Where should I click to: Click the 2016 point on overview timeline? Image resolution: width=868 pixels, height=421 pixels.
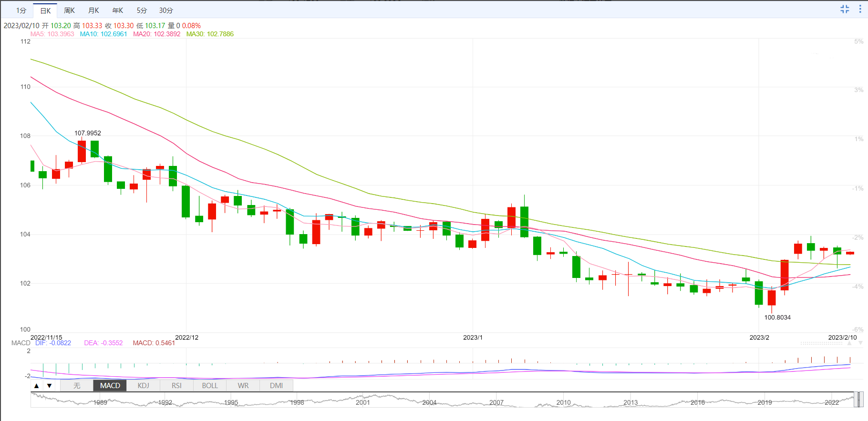698,402
